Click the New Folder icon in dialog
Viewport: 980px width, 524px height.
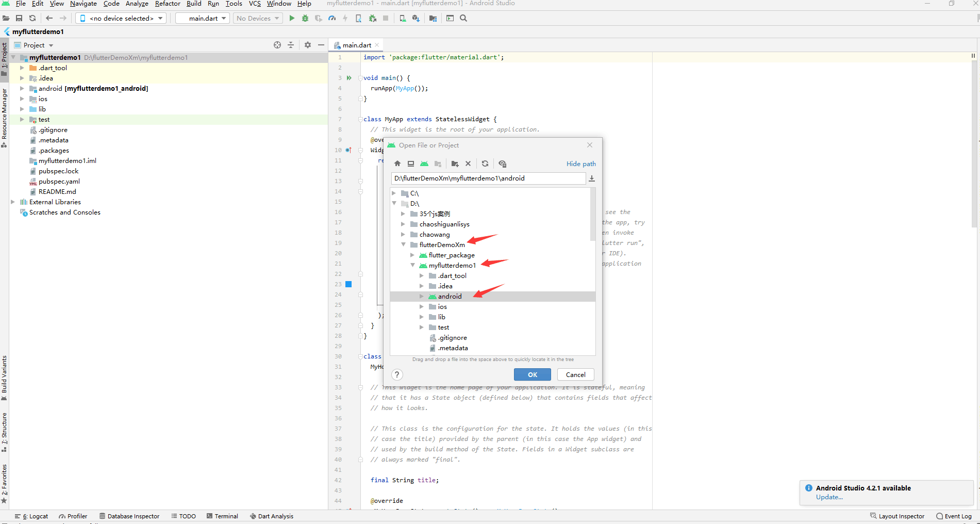(x=455, y=163)
